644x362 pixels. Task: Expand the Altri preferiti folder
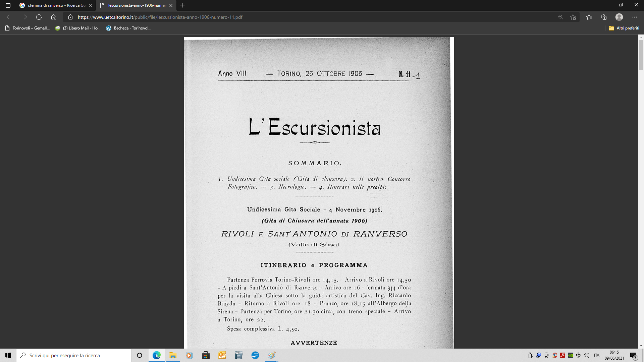(x=624, y=28)
